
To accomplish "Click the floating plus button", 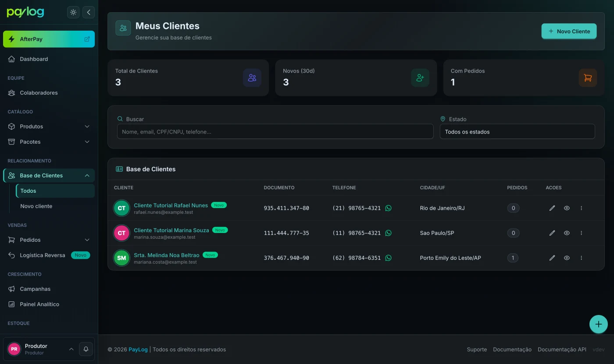I will 598,325.
